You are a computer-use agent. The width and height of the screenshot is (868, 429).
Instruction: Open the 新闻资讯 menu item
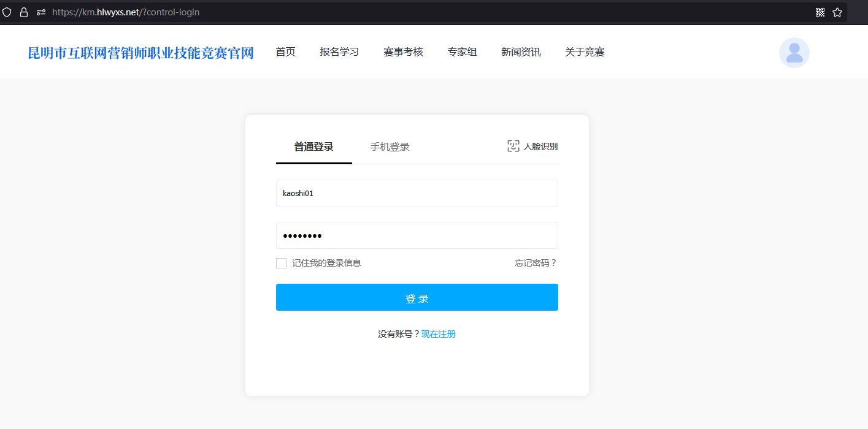pos(521,52)
